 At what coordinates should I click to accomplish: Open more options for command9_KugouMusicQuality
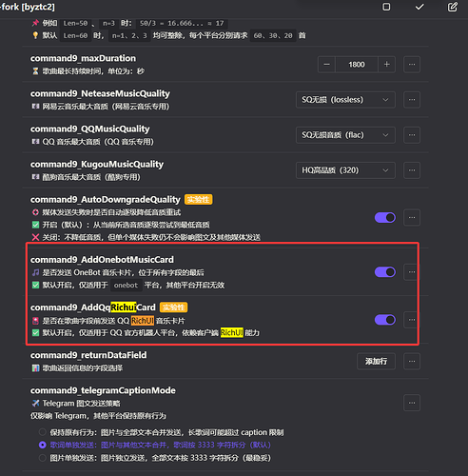412,170
